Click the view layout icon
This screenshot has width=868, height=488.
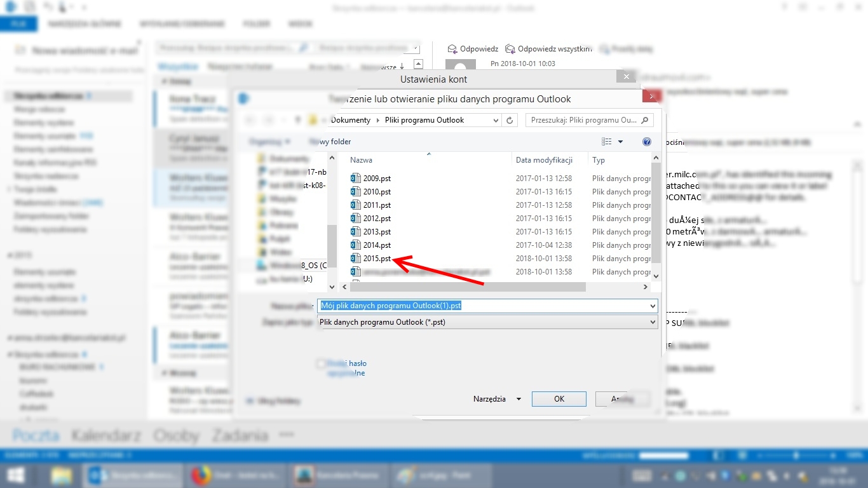pyautogui.click(x=607, y=142)
